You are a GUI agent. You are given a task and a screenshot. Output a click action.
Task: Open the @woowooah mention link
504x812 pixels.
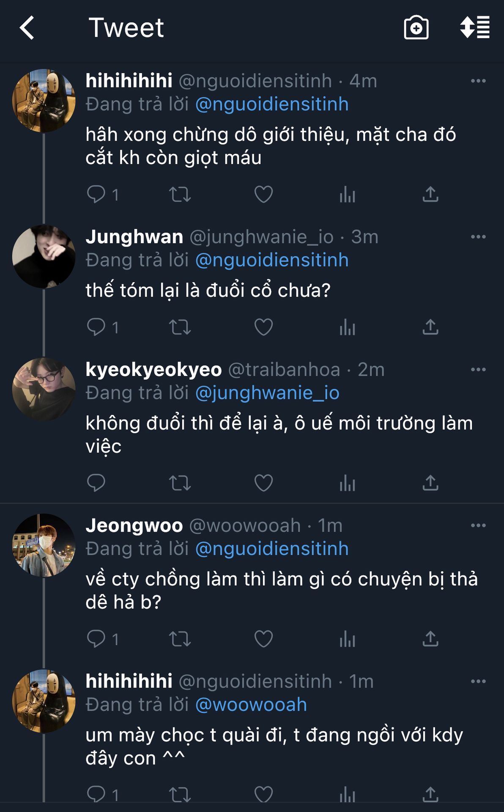point(251,705)
